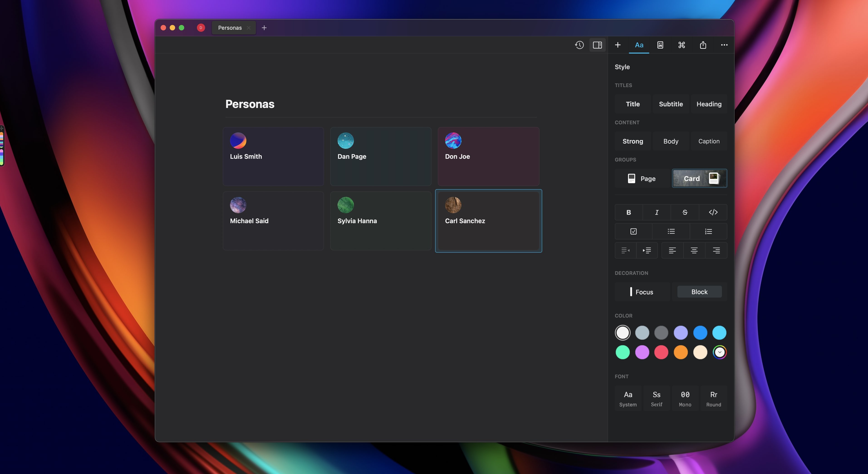The width and height of the screenshot is (868, 474).
Task: Apply the Heading title style
Action: 709,104
